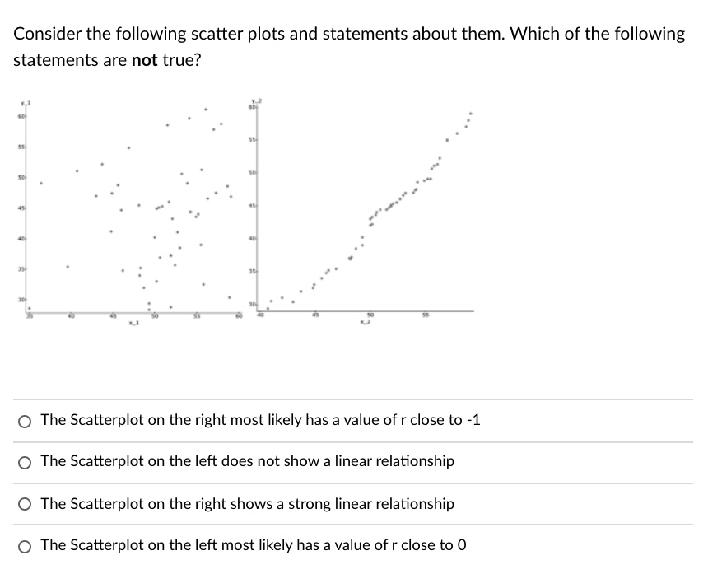Click the value 40 on right plot x-axis
This screenshot has width=708, height=588.
(259, 314)
